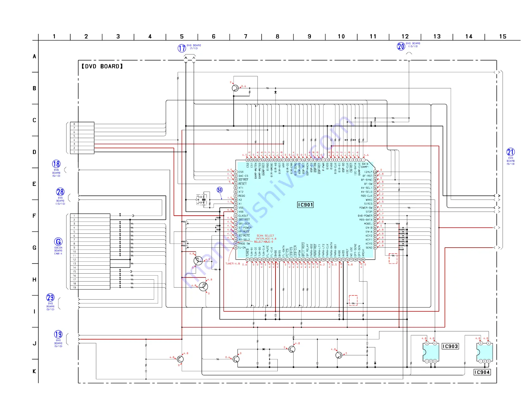Select row header A

pos(34,56)
